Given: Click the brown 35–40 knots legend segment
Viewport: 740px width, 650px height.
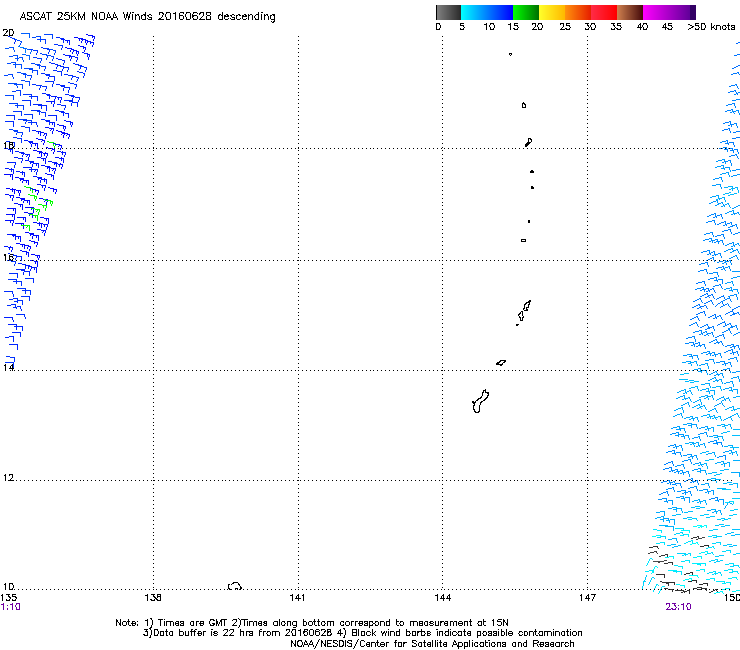Looking at the screenshot, I should coord(630,12).
